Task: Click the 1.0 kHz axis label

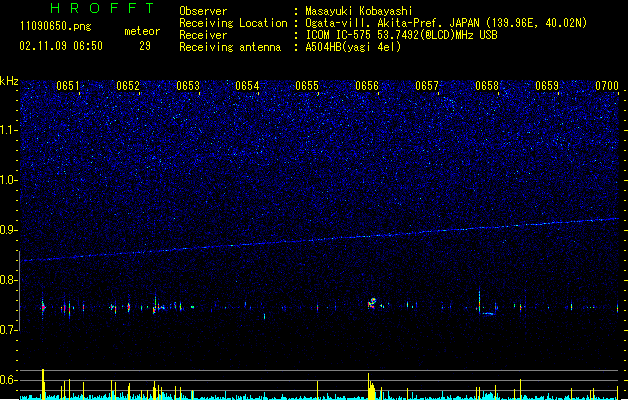Action: click(x=9, y=180)
